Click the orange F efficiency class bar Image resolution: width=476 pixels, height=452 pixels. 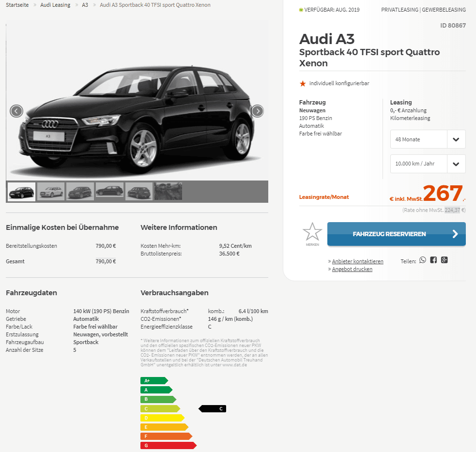pyautogui.click(x=167, y=436)
